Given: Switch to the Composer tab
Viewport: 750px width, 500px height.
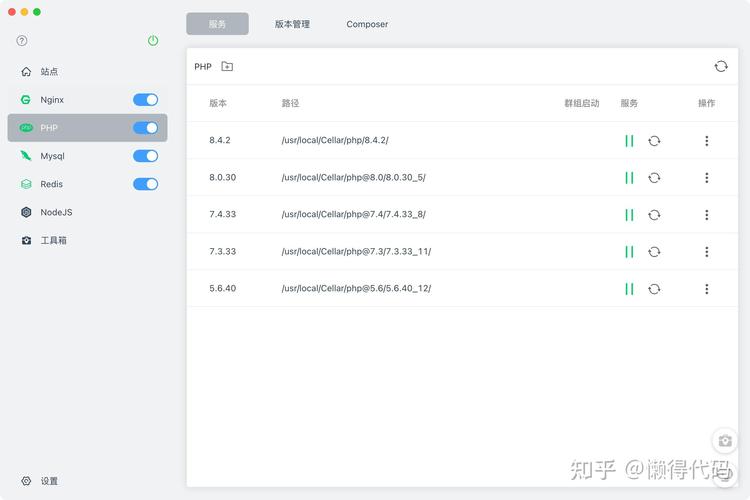Looking at the screenshot, I should [x=367, y=24].
